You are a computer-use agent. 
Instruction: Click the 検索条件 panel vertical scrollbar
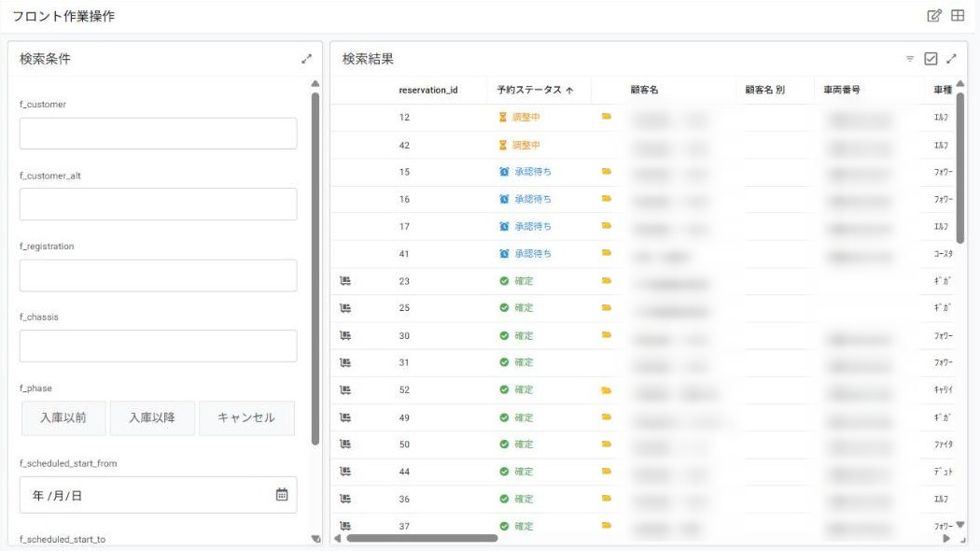click(x=315, y=269)
